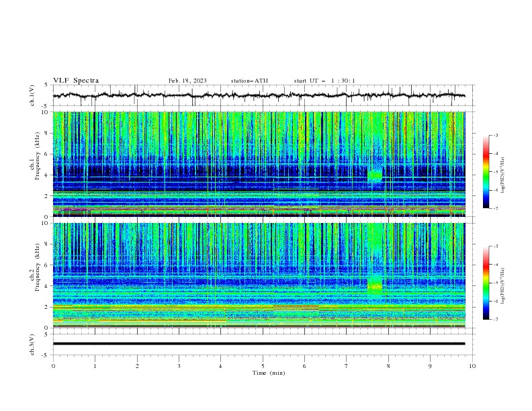
Task: Select the date 'Feb. 18, 2023'
Action: click(187, 81)
